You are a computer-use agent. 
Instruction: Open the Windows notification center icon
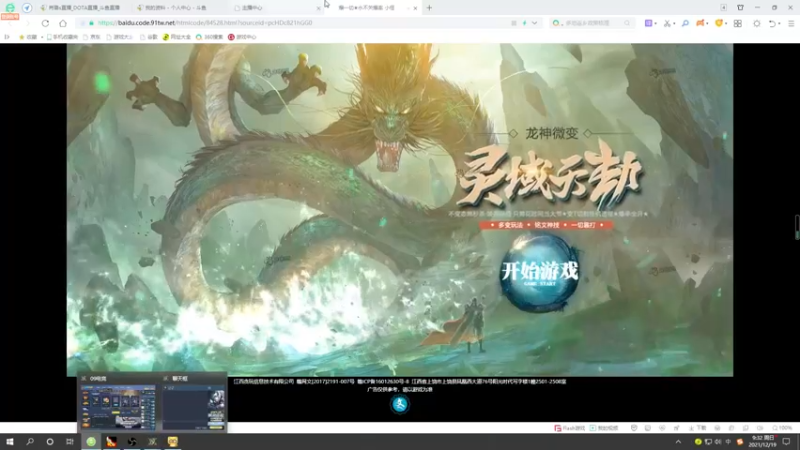coord(786,442)
